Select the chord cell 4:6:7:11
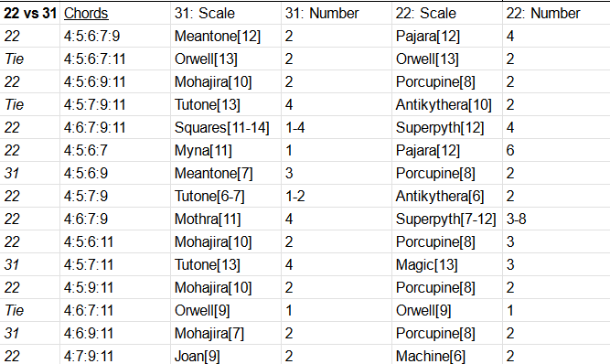This screenshot has height=364, width=610. [x=115, y=310]
